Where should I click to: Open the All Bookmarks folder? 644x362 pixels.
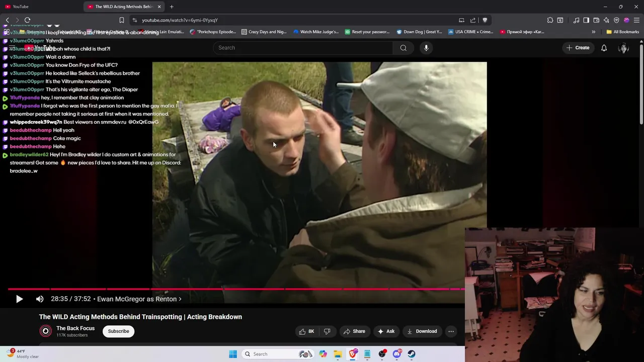[x=622, y=32]
